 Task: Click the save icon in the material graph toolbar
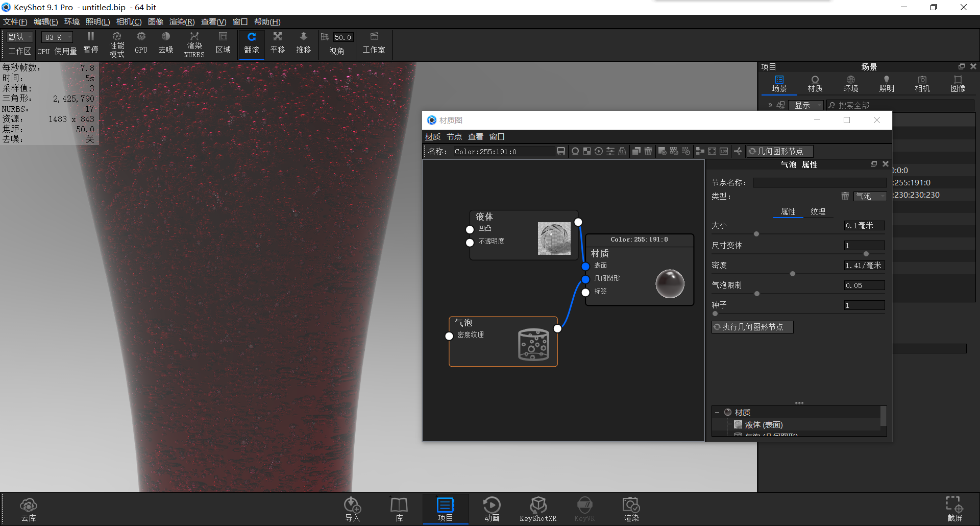pyautogui.click(x=561, y=151)
